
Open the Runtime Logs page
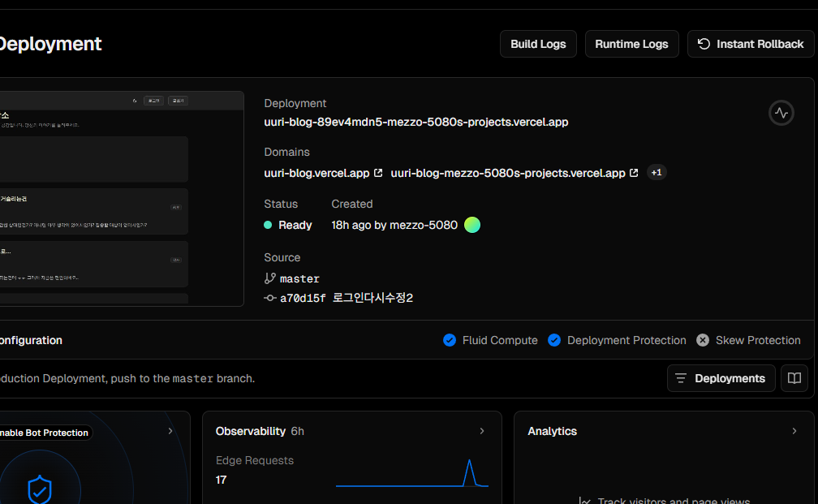pos(631,44)
